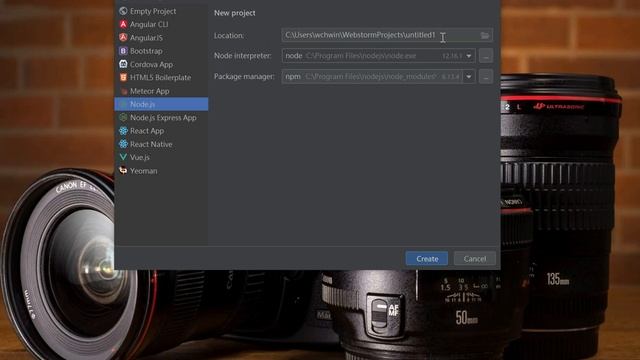Click the Angular CLI logo icon
Viewport: 640px width, 360px height.
click(x=123, y=24)
